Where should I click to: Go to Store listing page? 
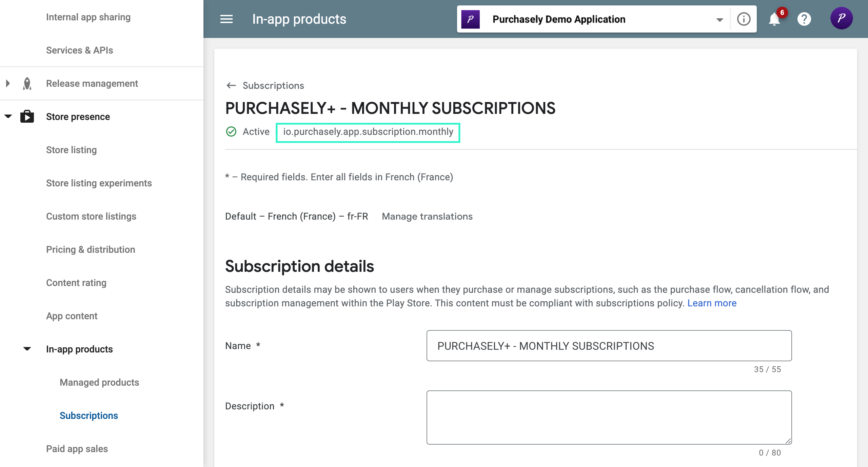pyautogui.click(x=71, y=150)
